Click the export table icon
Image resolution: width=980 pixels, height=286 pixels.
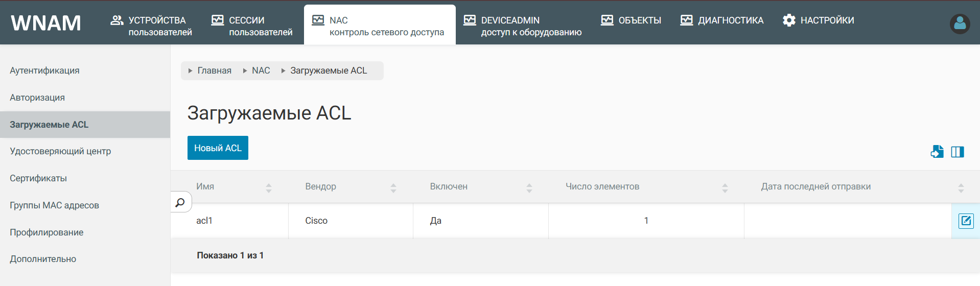(x=937, y=152)
